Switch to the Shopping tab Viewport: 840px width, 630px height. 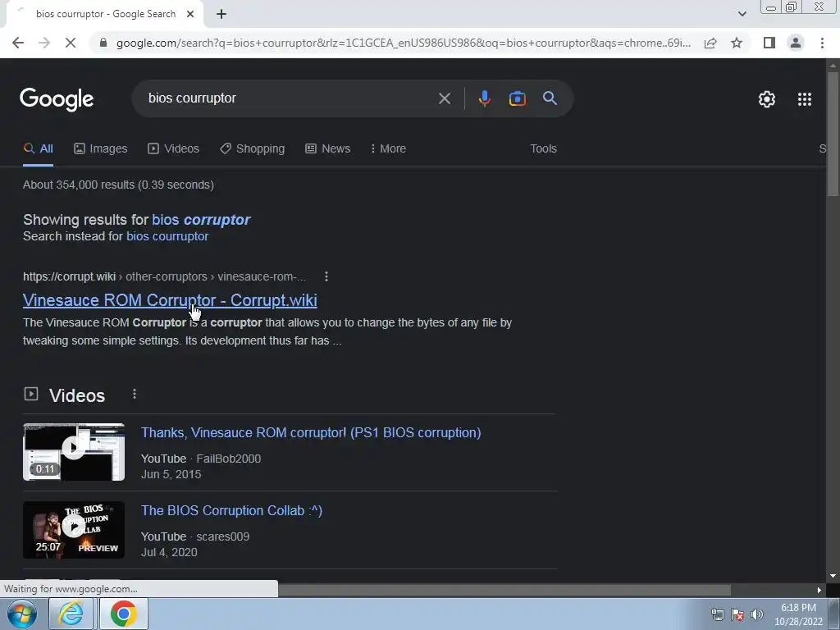tap(253, 149)
